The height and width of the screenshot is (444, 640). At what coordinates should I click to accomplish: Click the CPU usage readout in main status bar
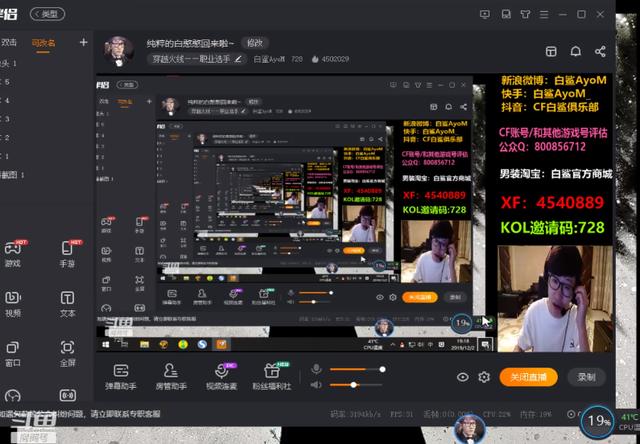(497, 414)
